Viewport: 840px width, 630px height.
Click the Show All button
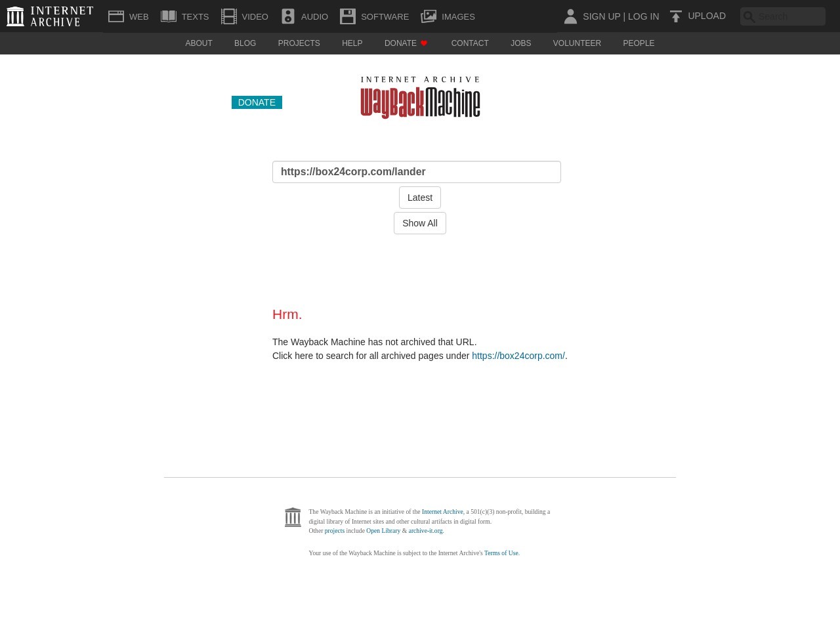(420, 223)
